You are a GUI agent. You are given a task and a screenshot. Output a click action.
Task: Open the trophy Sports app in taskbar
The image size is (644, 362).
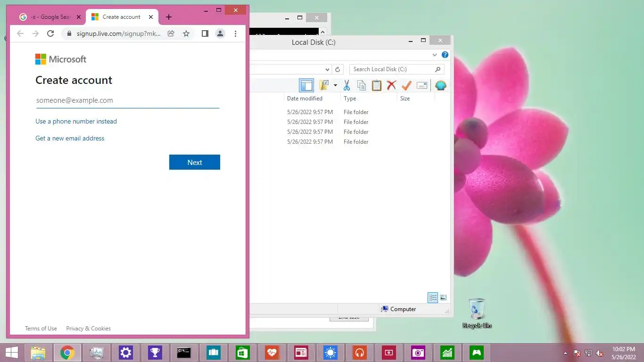pos(155,353)
